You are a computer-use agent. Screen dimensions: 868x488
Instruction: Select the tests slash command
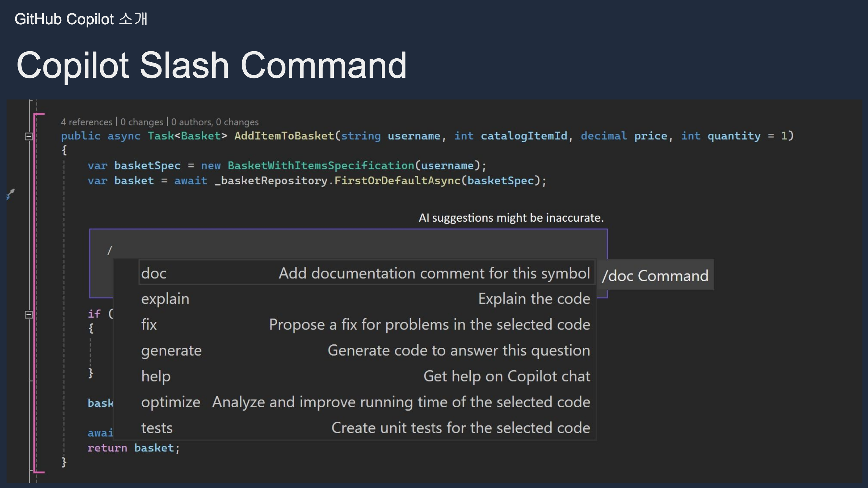tap(367, 428)
